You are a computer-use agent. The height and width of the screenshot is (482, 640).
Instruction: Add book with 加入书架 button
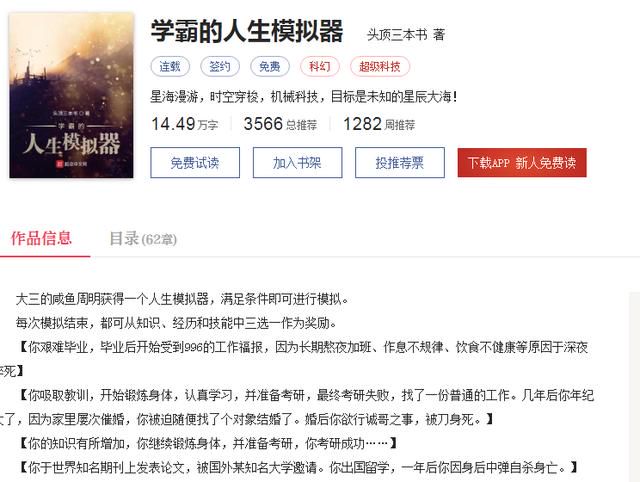click(x=297, y=163)
